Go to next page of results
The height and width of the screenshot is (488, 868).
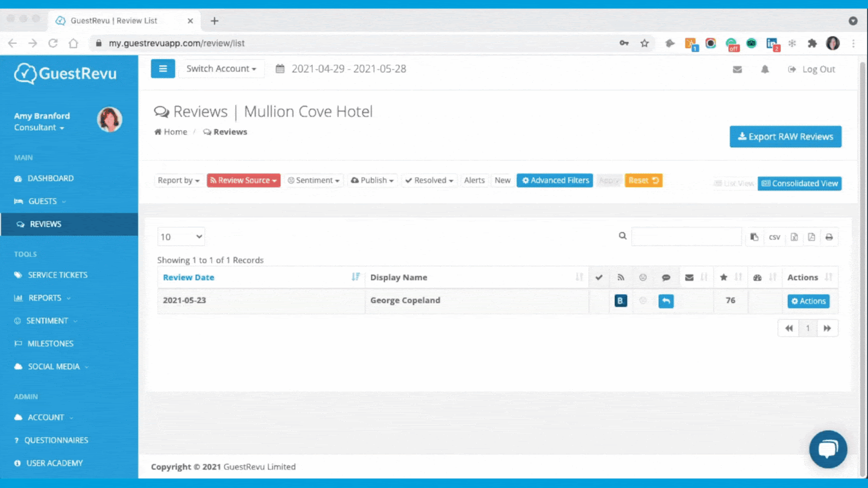pyautogui.click(x=828, y=328)
